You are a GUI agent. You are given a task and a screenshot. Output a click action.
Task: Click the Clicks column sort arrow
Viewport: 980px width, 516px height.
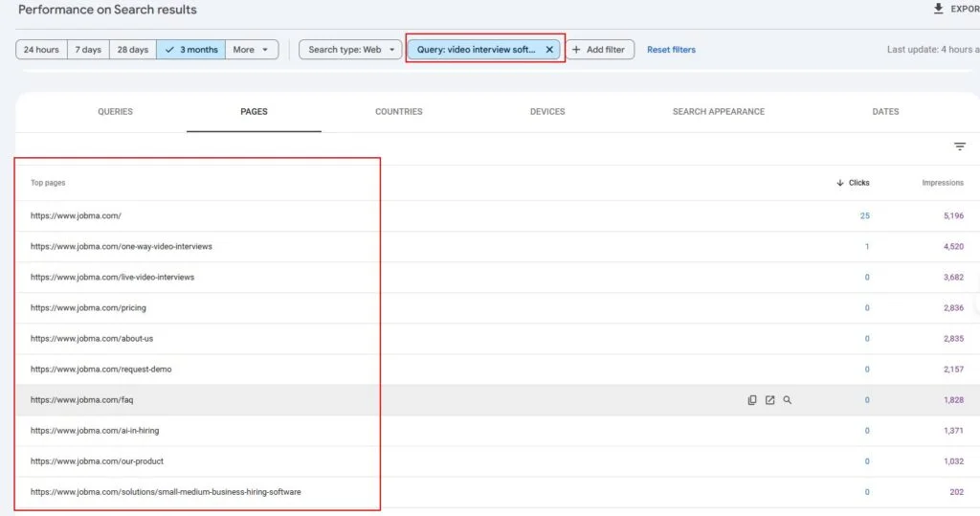(840, 183)
